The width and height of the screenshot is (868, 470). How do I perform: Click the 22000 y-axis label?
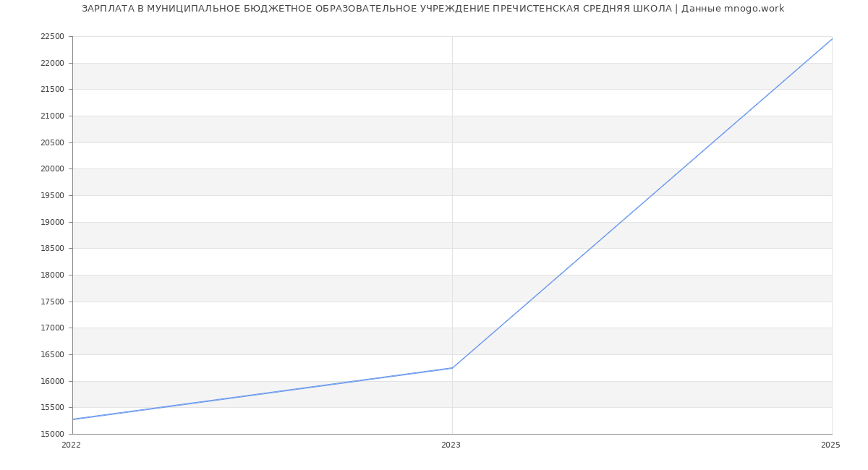click(x=52, y=64)
